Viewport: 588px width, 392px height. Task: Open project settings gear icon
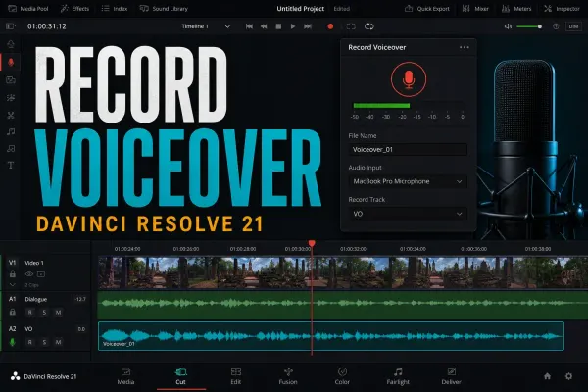[x=568, y=376]
